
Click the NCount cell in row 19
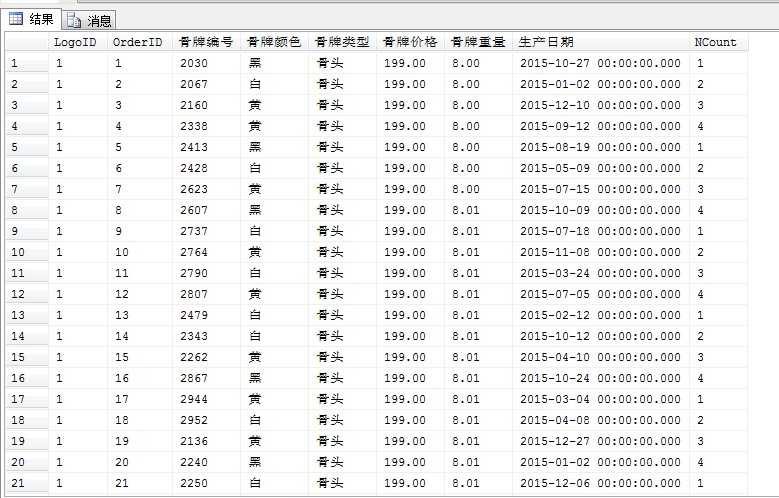coord(718,441)
